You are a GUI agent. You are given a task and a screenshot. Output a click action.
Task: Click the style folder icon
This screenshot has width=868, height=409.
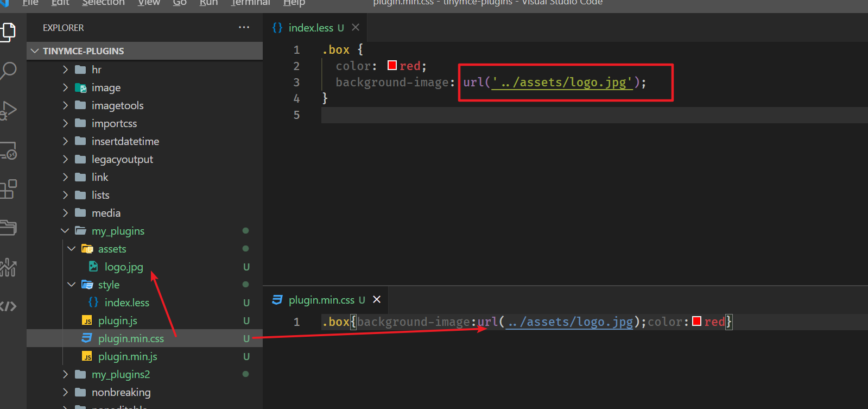(87, 285)
